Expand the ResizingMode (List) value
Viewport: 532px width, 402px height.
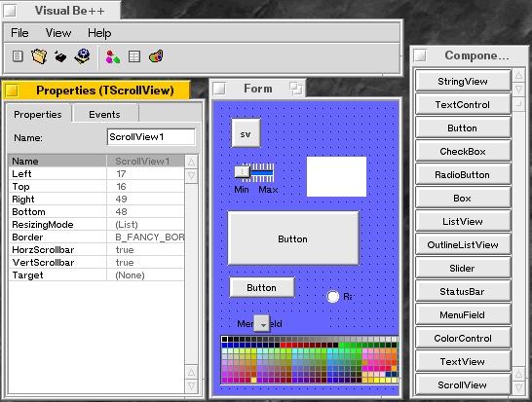(x=146, y=225)
